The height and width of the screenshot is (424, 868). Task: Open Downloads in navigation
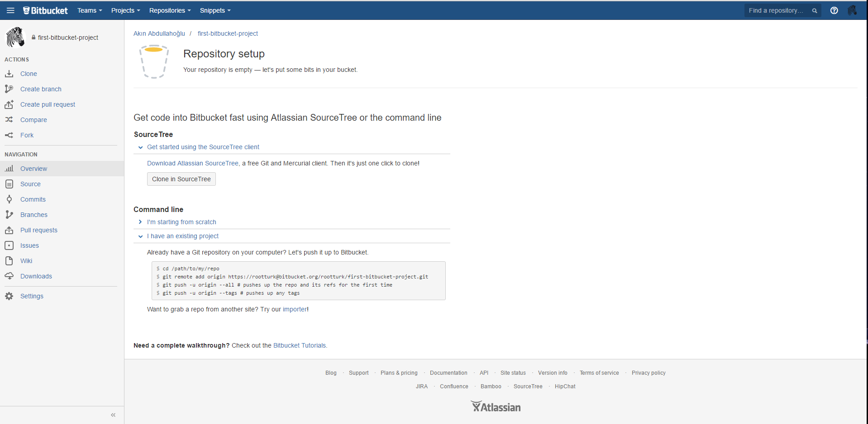click(36, 276)
